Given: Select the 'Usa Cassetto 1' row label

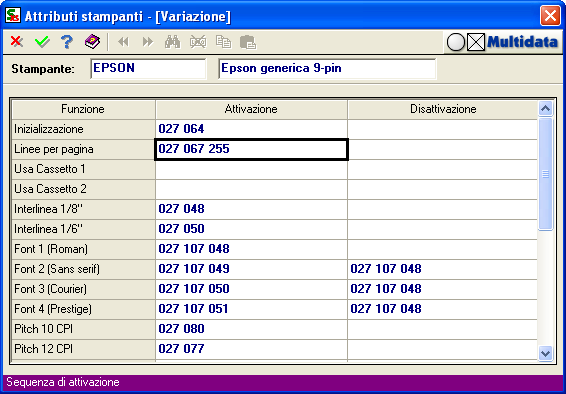Looking at the screenshot, I should (x=83, y=169).
